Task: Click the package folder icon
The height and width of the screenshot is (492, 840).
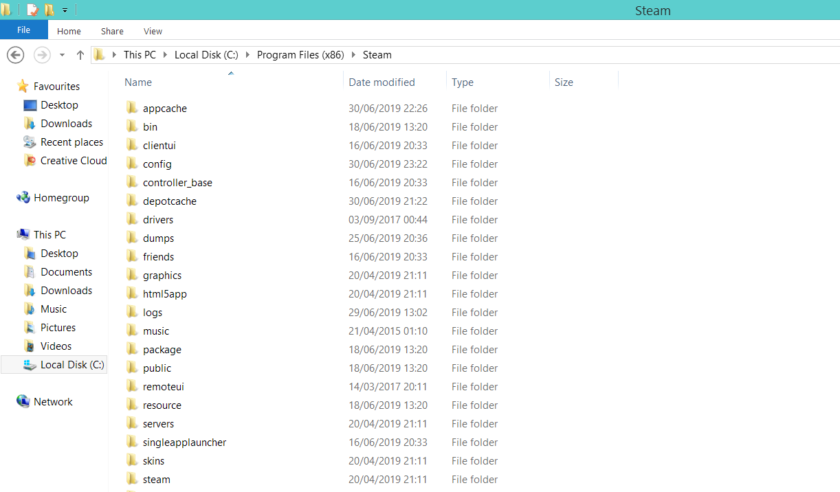Action: (x=132, y=349)
